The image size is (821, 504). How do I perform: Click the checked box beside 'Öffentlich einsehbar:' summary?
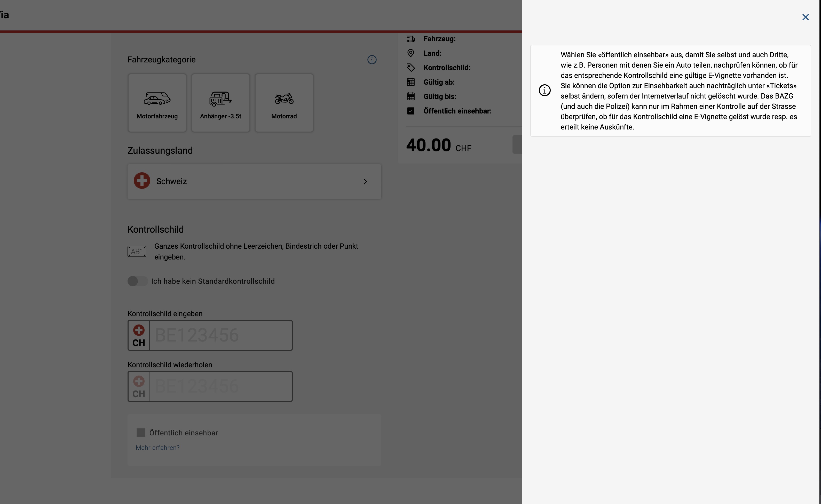coord(411,111)
